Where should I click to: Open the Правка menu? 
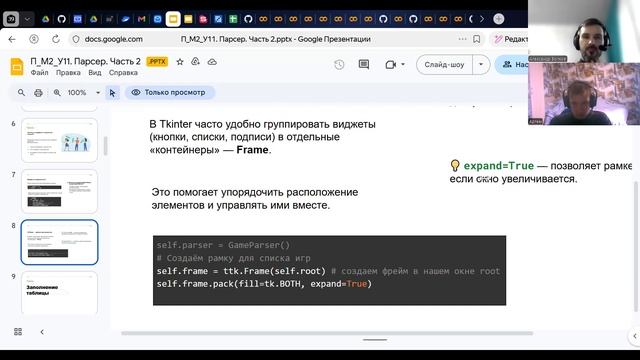coord(68,73)
